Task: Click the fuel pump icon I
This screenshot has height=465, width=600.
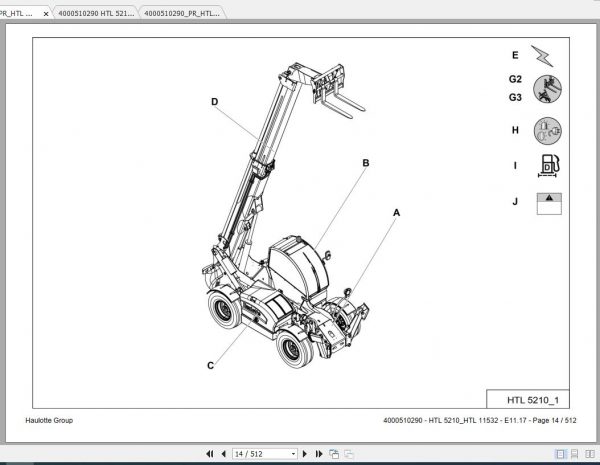Action: (x=549, y=165)
